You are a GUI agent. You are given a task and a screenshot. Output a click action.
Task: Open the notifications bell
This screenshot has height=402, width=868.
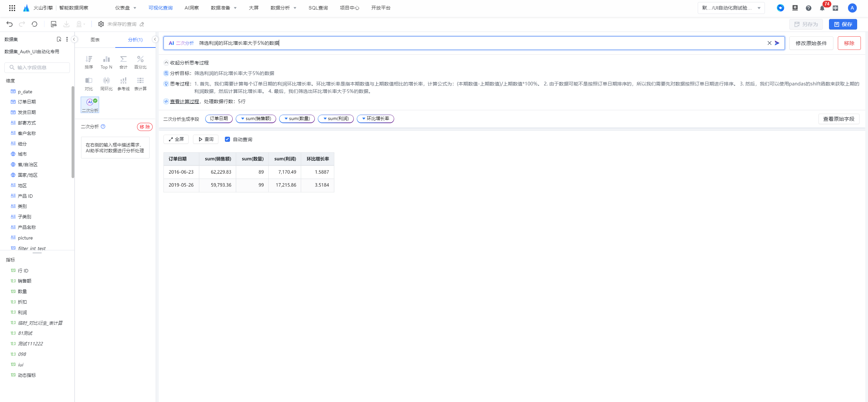[822, 8]
